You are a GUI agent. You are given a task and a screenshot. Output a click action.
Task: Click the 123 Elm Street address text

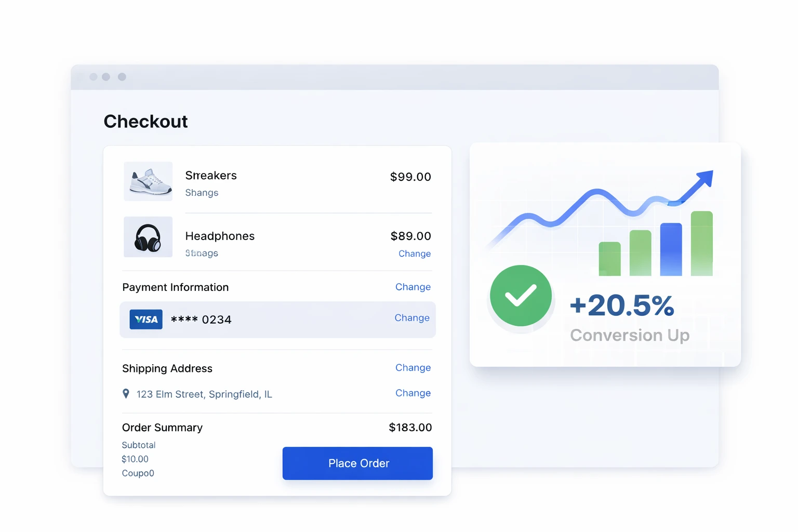click(204, 394)
